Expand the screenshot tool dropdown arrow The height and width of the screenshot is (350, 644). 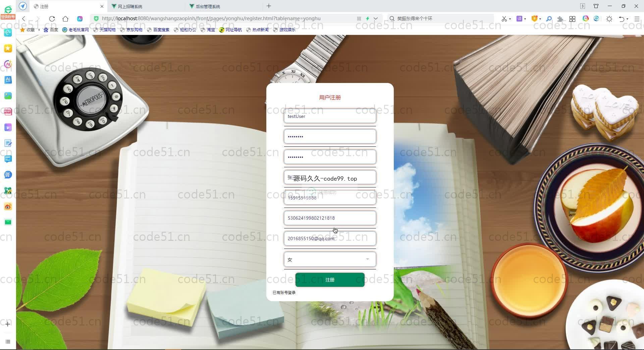510,19
